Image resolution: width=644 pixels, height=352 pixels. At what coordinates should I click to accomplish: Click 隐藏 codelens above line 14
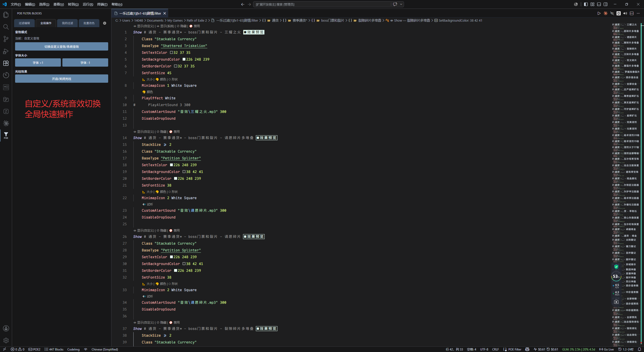pyautogui.click(x=163, y=132)
